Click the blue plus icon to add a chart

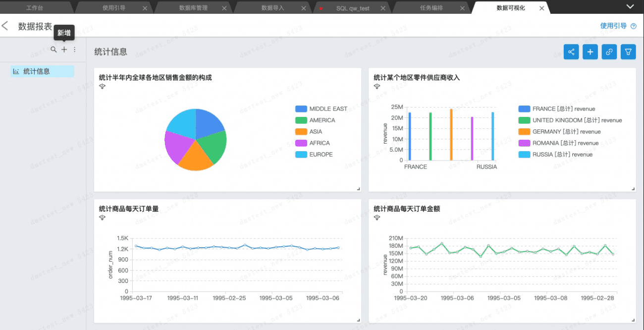coord(590,52)
